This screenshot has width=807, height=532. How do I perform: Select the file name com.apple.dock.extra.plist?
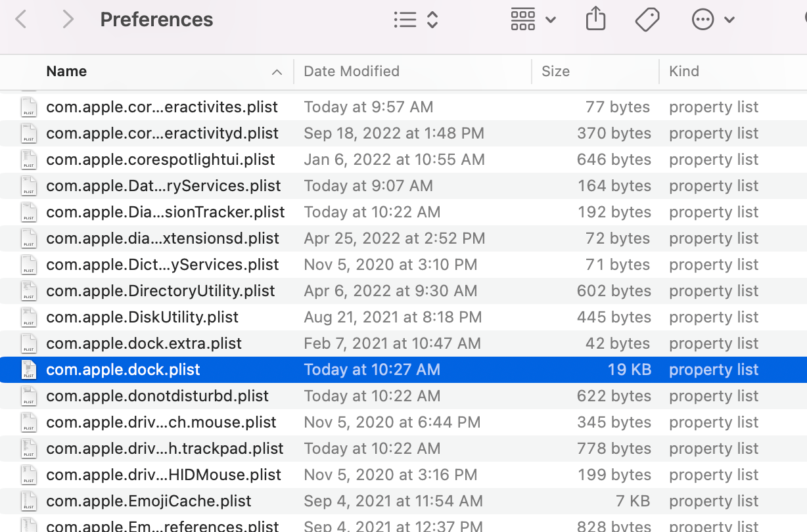click(144, 344)
